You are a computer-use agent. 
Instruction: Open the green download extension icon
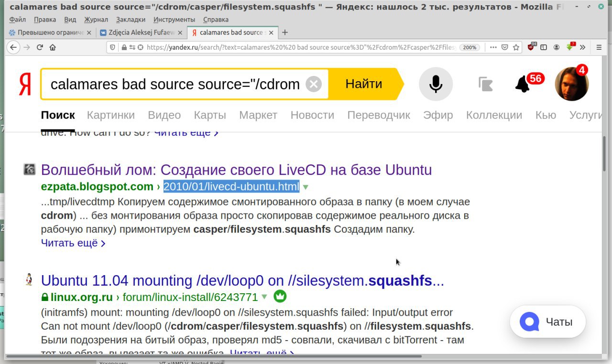click(570, 47)
